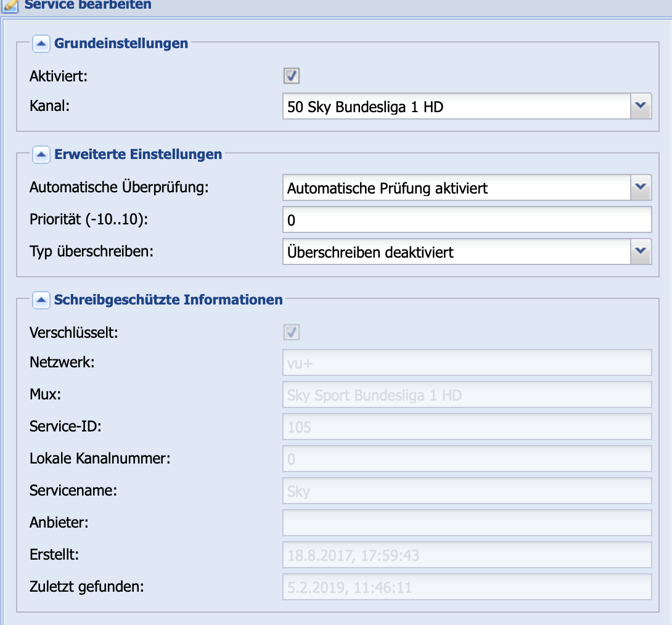Click the Priorität (-10..10): label
This screenshot has height=625, width=672.
pyautogui.click(x=89, y=219)
